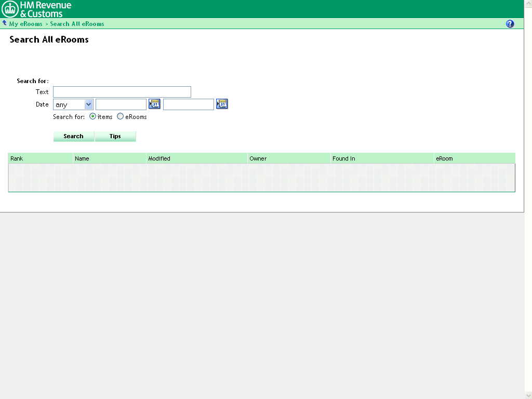
Task: Open the calendar picker for the start date
Action: (x=154, y=104)
